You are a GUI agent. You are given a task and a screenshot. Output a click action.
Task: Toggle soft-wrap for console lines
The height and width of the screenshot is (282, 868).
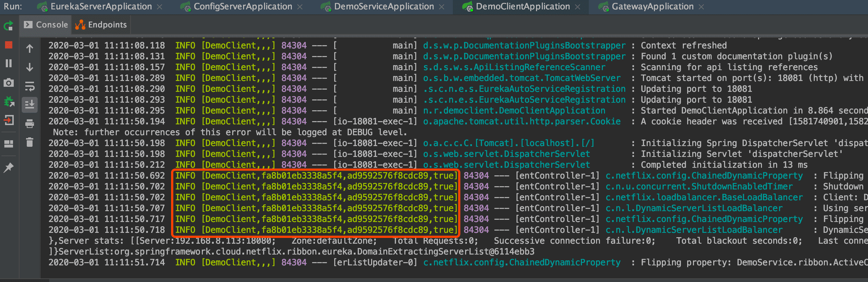[x=30, y=86]
